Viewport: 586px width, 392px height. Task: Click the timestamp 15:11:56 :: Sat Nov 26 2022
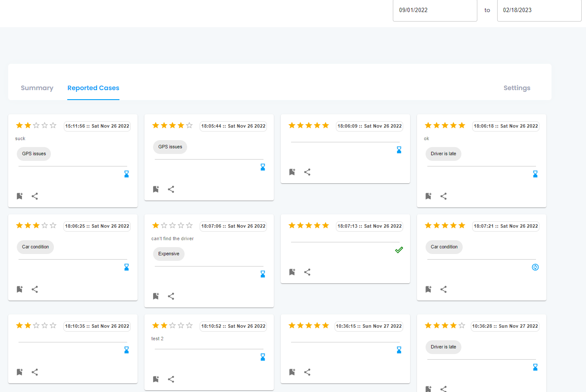pos(97,126)
